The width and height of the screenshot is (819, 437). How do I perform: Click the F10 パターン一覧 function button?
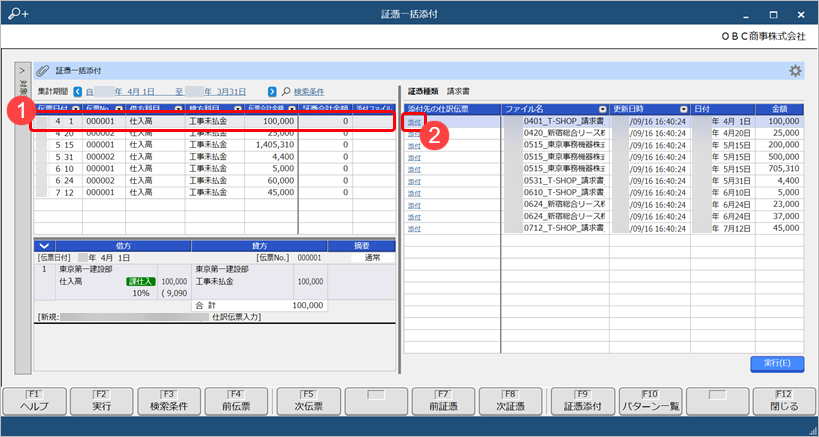(x=650, y=401)
